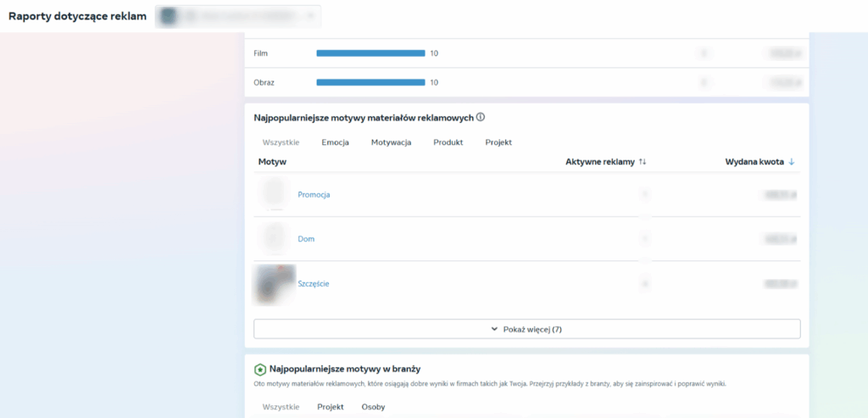
Task: Click the sort arrows next to Aktywne reklamy
Action: (x=643, y=161)
